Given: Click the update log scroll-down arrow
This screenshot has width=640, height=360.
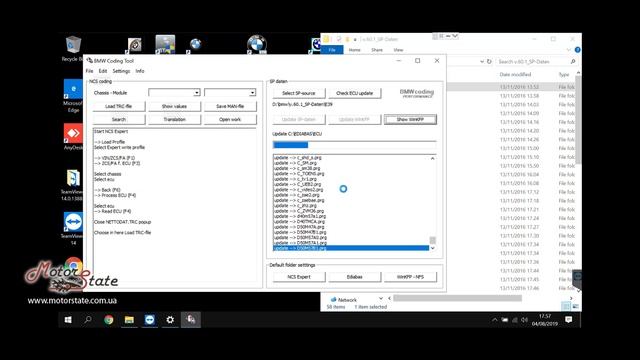Looking at the screenshot, I should click(x=433, y=248).
